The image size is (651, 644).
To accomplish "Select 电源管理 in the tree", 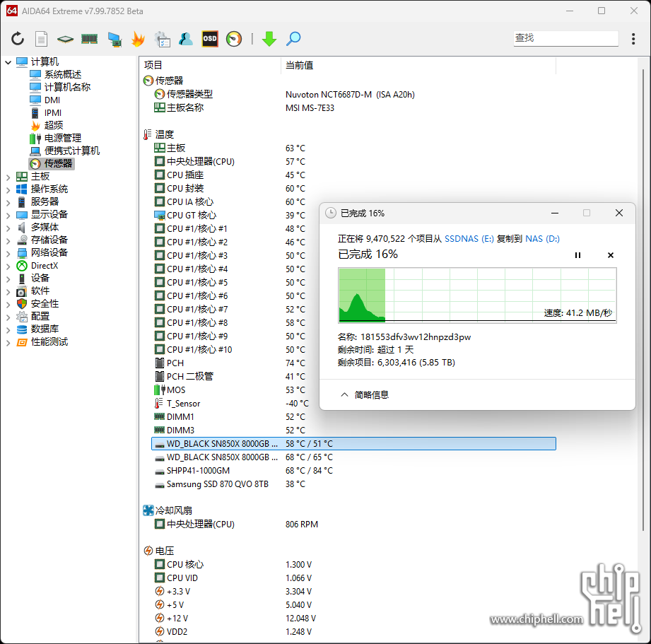I will (x=63, y=139).
